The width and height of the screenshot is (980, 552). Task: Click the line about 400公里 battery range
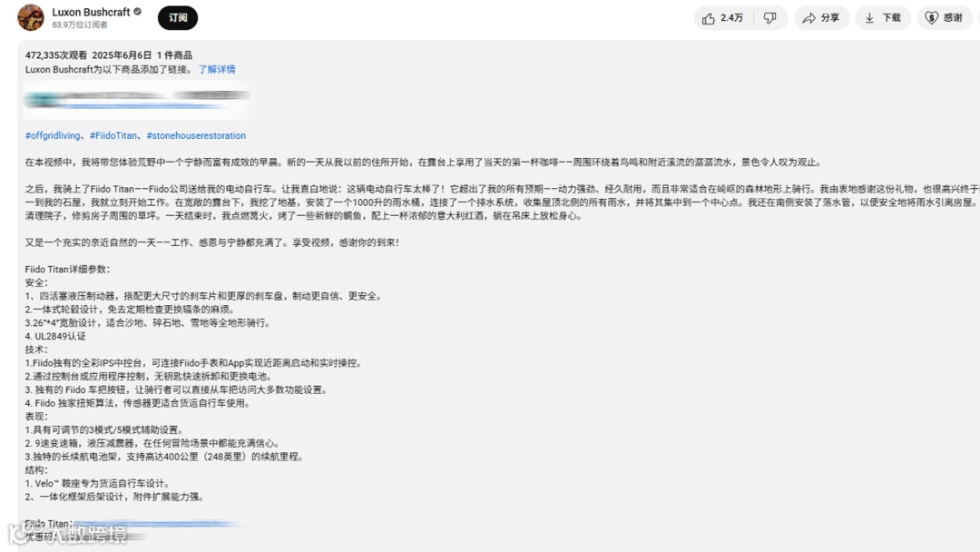coord(165,457)
